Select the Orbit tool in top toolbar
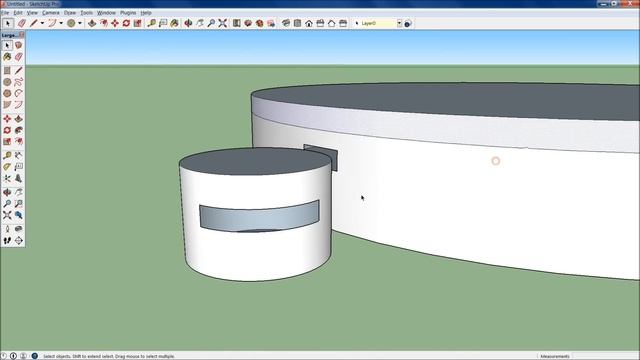This screenshot has width=640, height=360. (x=188, y=23)
